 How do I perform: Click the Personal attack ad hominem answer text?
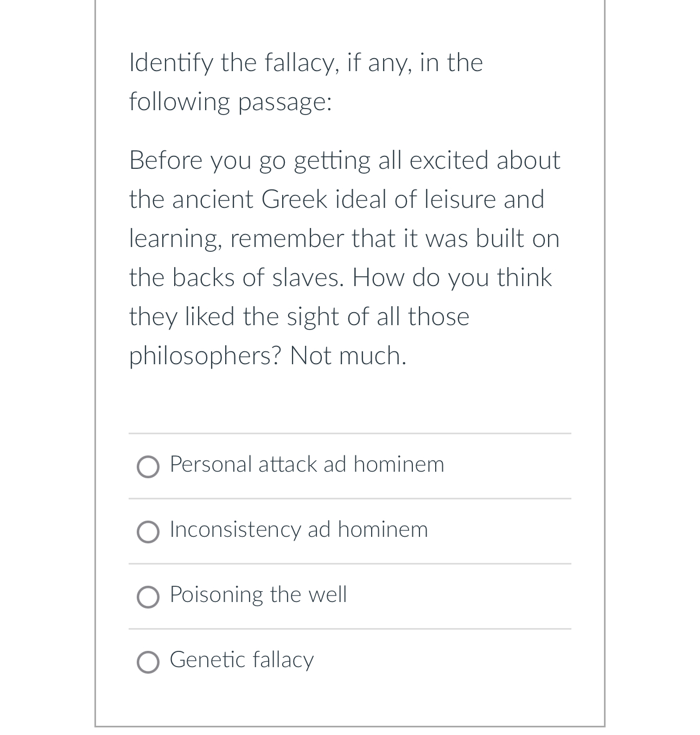[307, 465]
